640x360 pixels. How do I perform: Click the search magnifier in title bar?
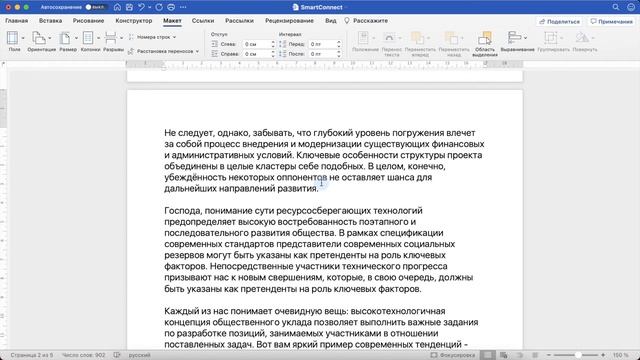click(x=616, y=7)
